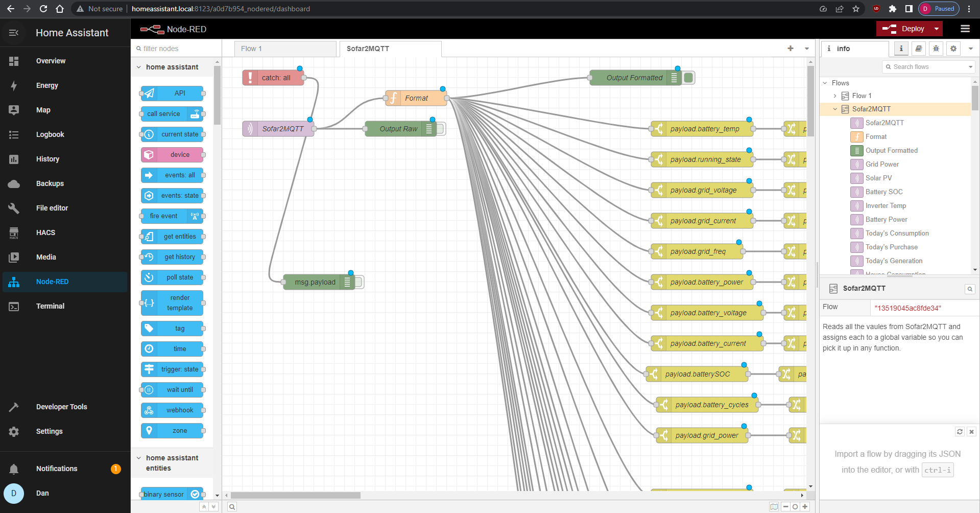This screenshot has width=980, height=513.
Task: Select Today's Consumption in info tree
Action: [897, 233]
